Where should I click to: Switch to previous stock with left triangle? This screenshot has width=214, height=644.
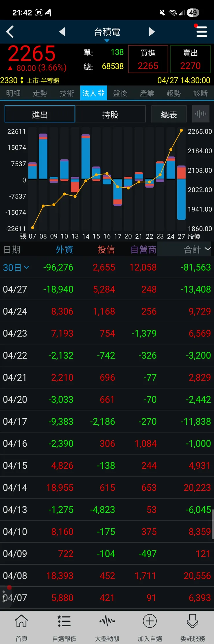point(62,32)
